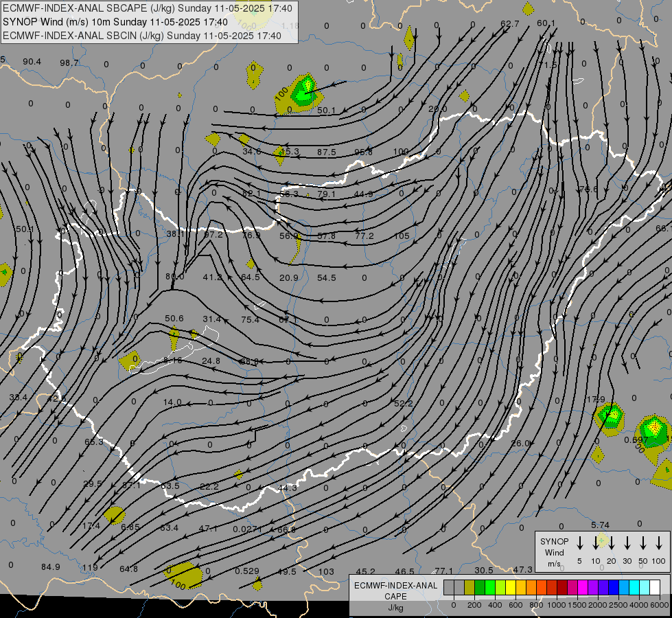The width and height of the screenshot is (672, 618).
Task: Click the pure blue swatch in the CAPE legend
Action: 613,588
